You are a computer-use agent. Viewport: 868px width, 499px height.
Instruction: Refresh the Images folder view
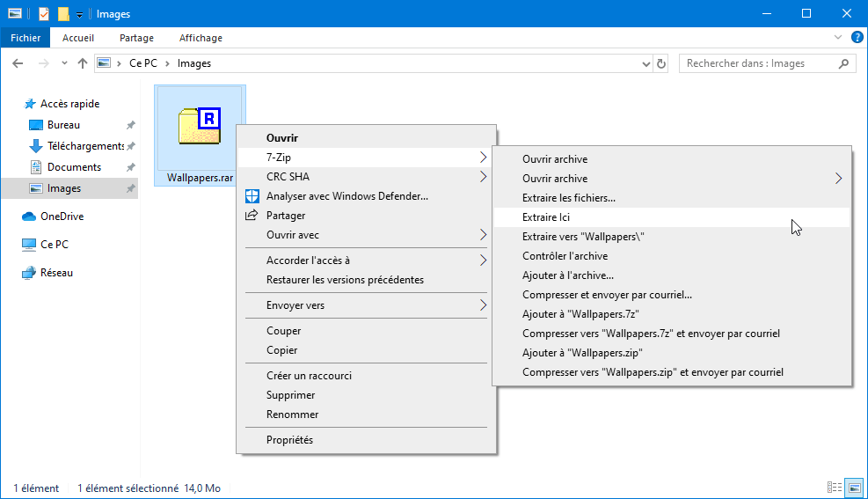[x=661, y=63]
